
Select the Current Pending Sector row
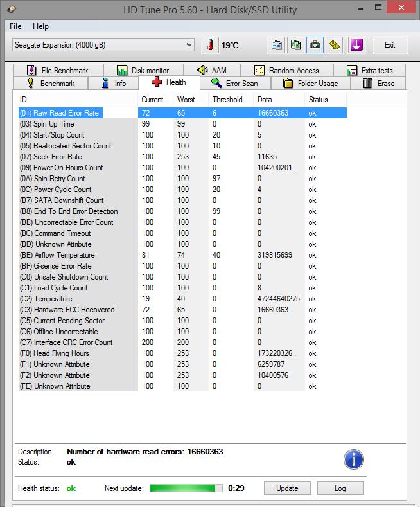(182, 321)
